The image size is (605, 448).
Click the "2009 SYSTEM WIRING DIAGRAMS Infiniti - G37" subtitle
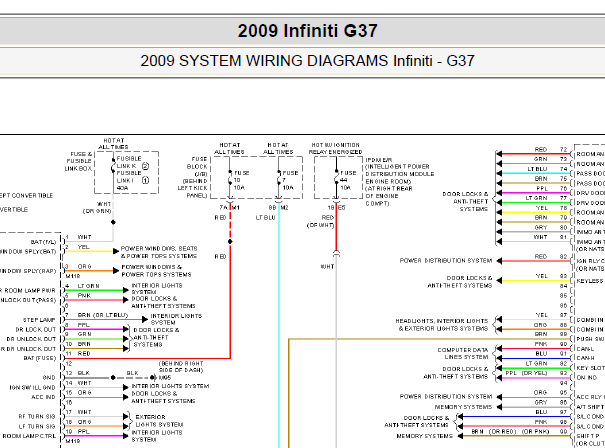[307, 61]
